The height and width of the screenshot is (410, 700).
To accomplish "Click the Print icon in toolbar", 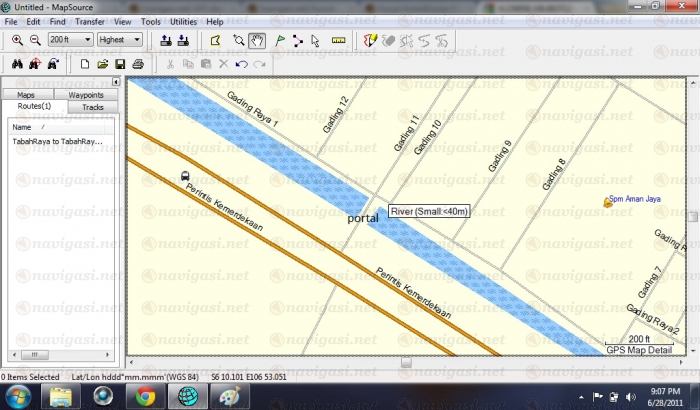I will click(138, 64).
